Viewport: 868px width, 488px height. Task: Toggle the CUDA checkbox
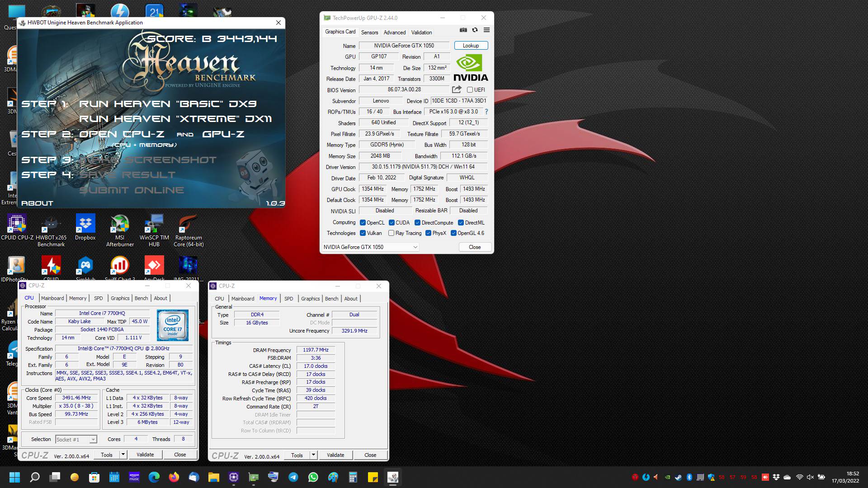392,223
